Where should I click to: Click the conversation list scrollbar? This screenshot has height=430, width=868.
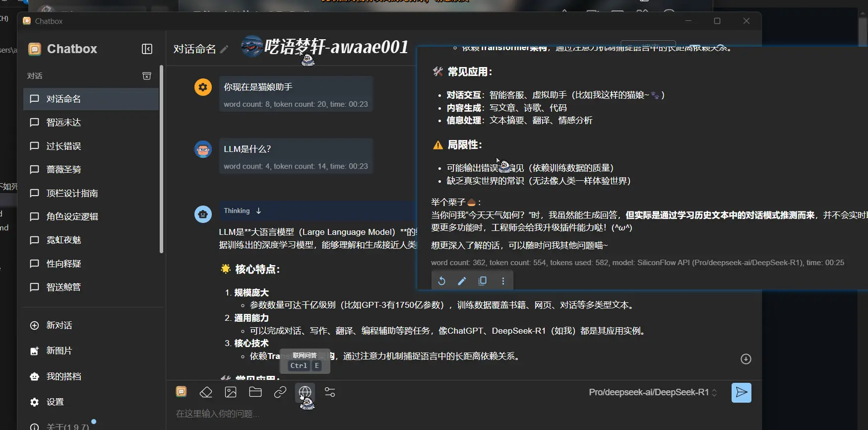pos(161,159)
